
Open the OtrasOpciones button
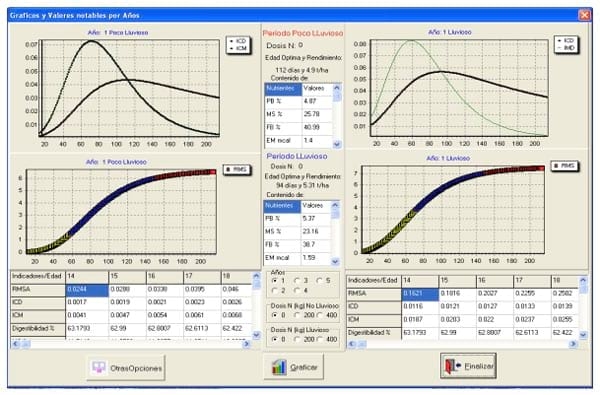click(x=126, y=368)
